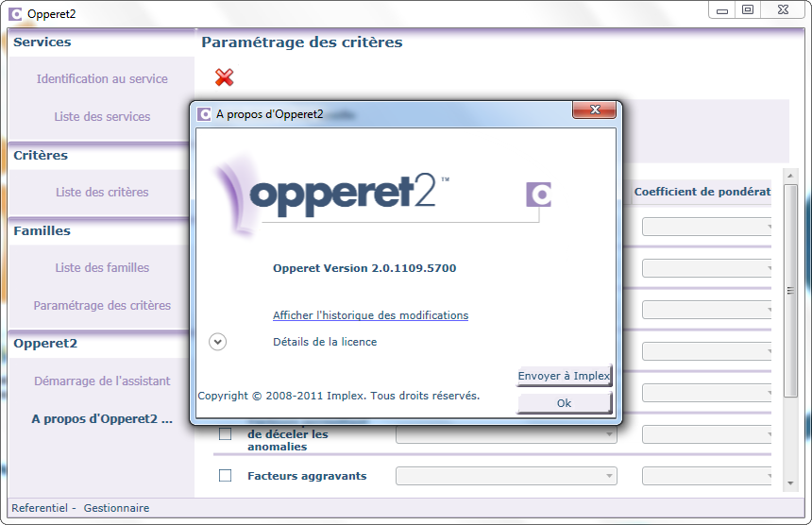The image size is (812, 525).
Task: Click the Envoyer à Implex button
Action: point(565,376)
